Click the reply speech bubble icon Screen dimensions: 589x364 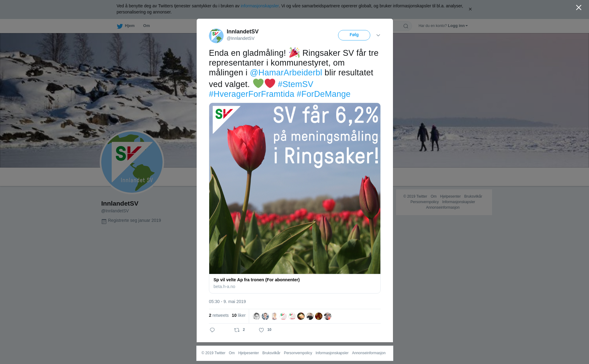[x=212, y=330]
